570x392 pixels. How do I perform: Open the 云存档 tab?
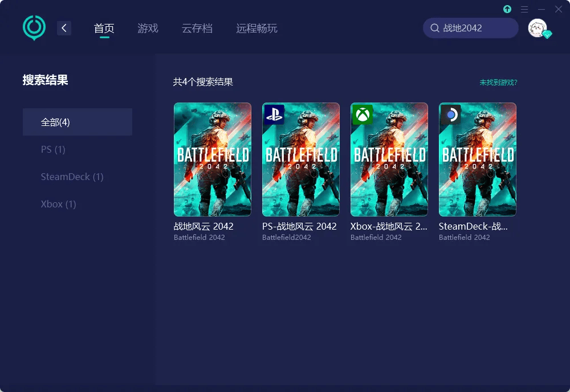click(x=197, y=28)
